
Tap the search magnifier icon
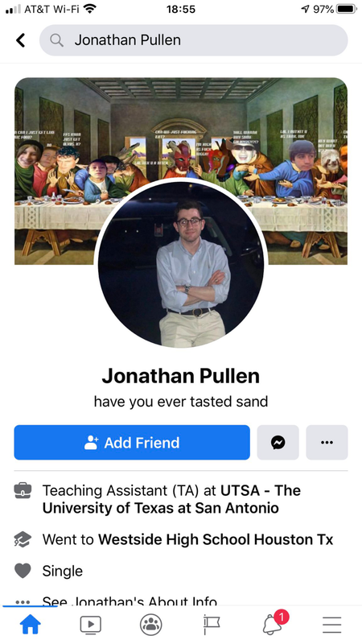[56, 40]
